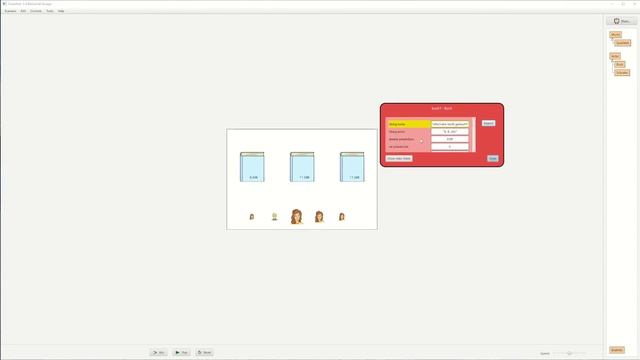Click the leftmost small person actor

pos(252,217)
